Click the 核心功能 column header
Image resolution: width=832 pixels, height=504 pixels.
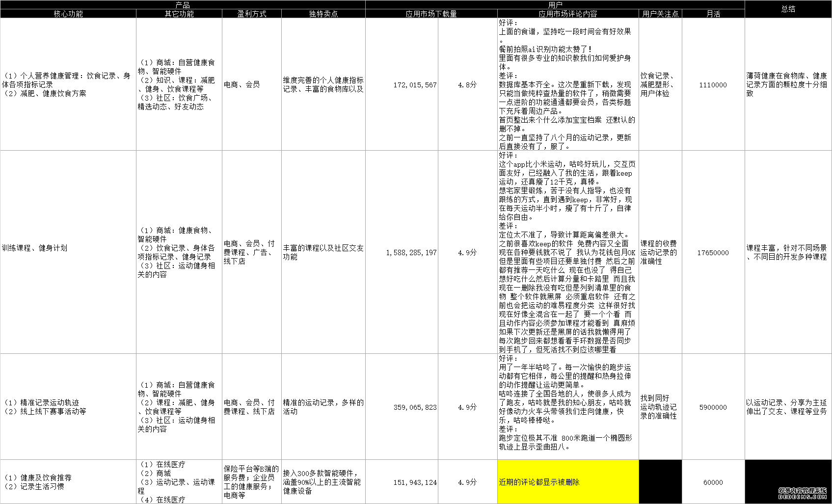click(x=68, y=13)
